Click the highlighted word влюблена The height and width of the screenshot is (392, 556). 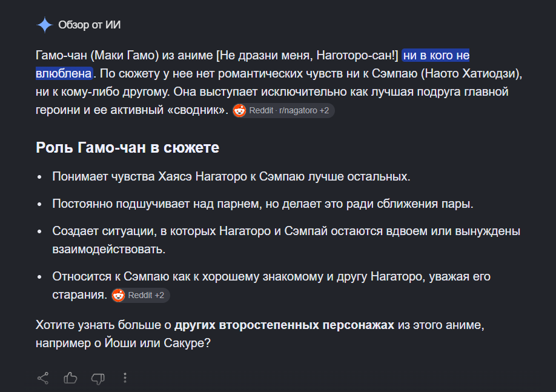click(x=64, y=73)
